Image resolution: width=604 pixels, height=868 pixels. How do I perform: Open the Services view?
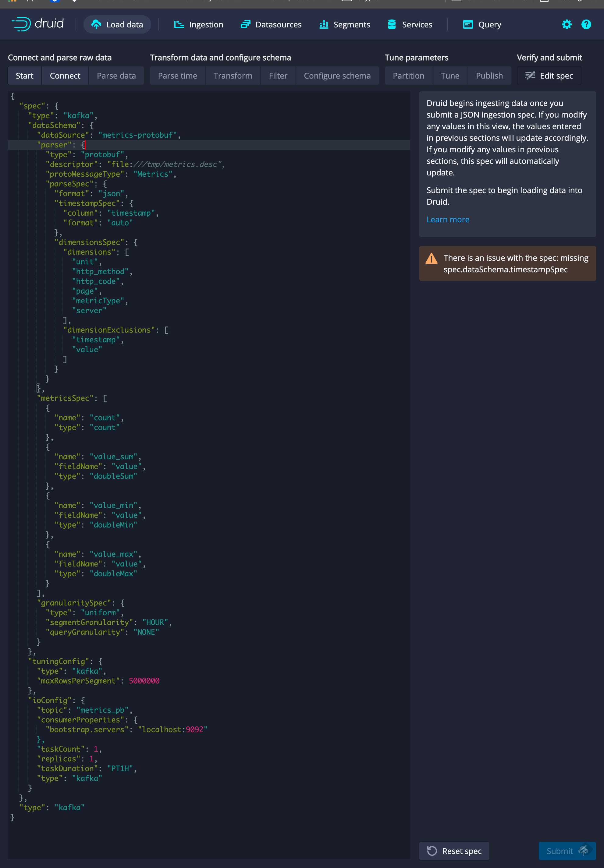click(410, 25)
